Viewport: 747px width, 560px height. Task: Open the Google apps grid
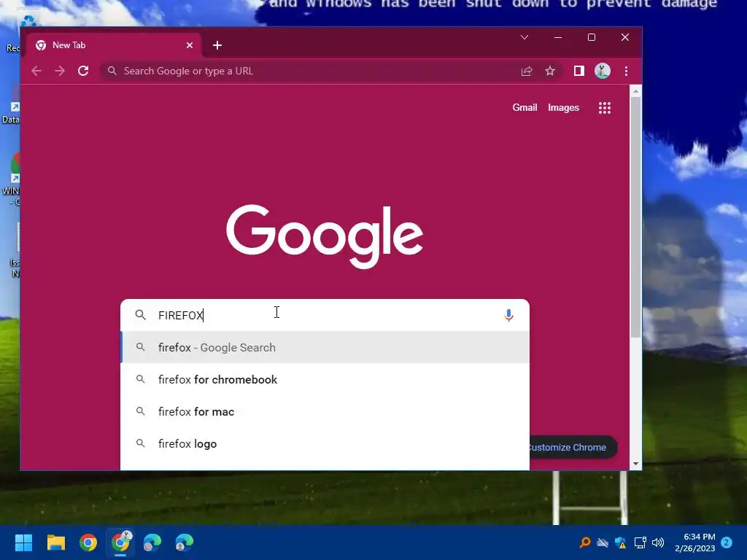coord(605,108)
